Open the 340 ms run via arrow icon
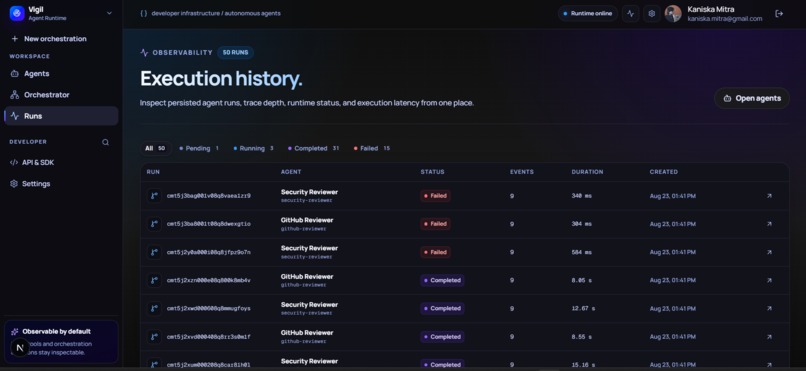 pos(769,196)
